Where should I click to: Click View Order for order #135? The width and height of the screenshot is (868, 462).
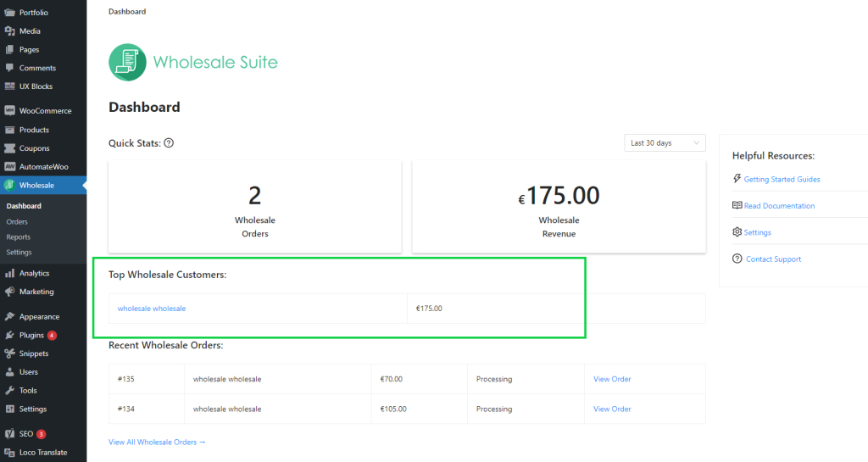[612, 379]
